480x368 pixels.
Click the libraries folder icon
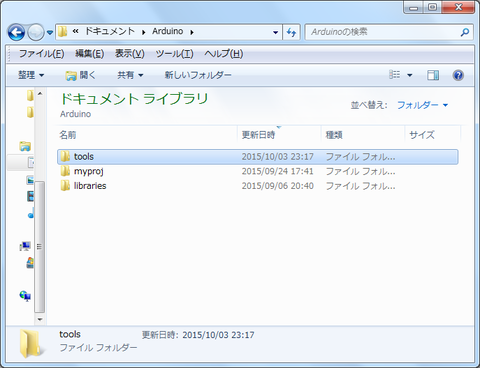(65, 186)
